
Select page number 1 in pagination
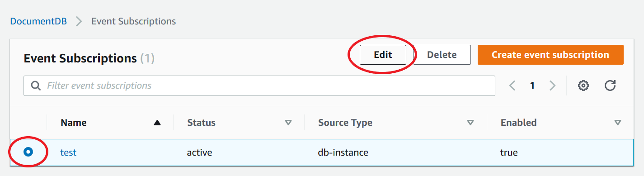pyautogui.click(x=532, y=86)
